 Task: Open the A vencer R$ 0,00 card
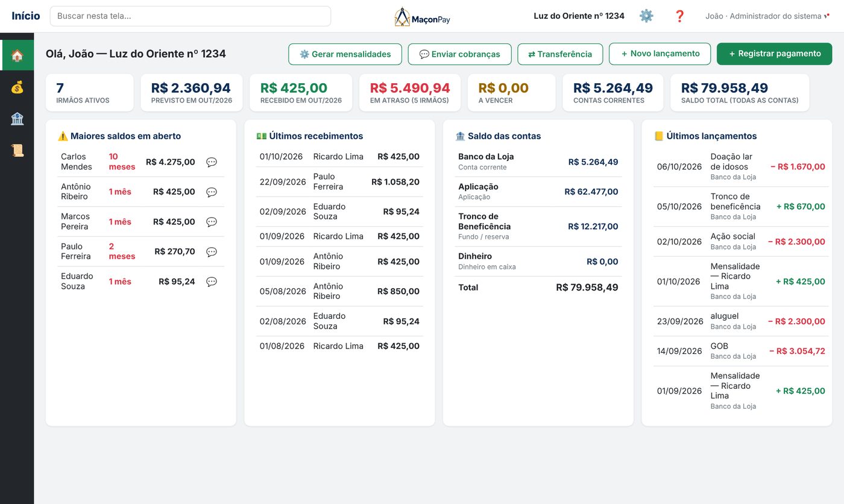click(512, 93)
